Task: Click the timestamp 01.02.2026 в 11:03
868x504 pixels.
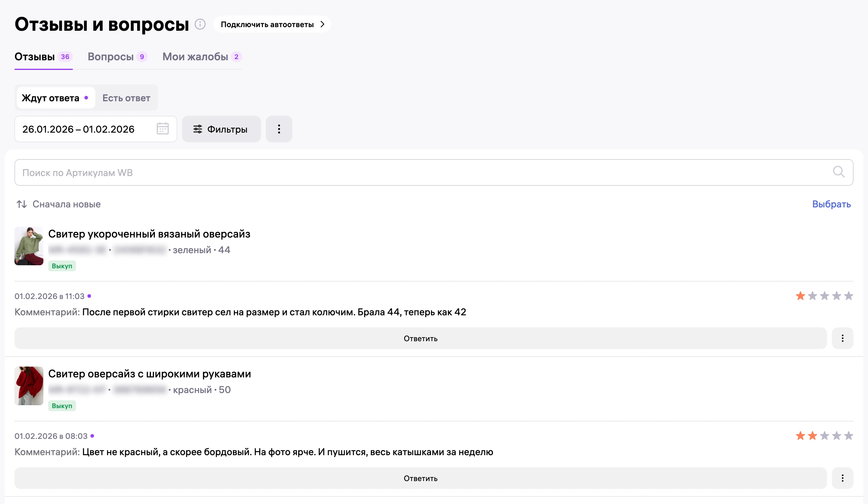Action: [50, 296]
